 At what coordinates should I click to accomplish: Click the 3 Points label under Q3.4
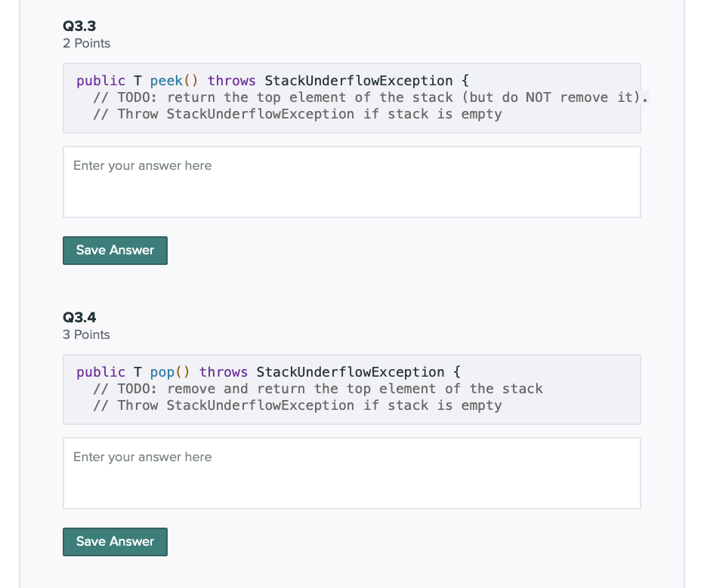click(86, 334)
